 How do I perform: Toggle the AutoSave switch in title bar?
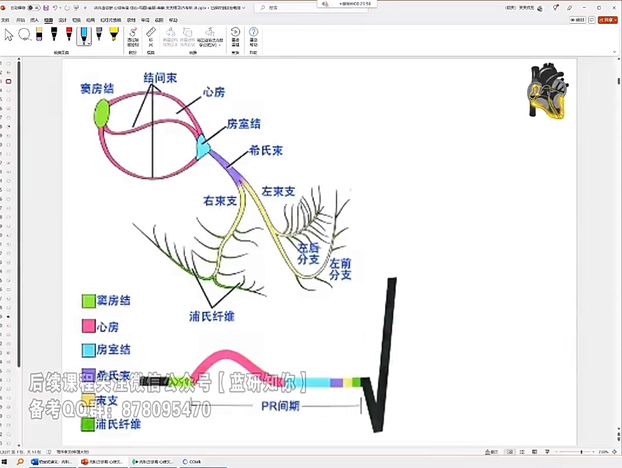coord(33,8)
